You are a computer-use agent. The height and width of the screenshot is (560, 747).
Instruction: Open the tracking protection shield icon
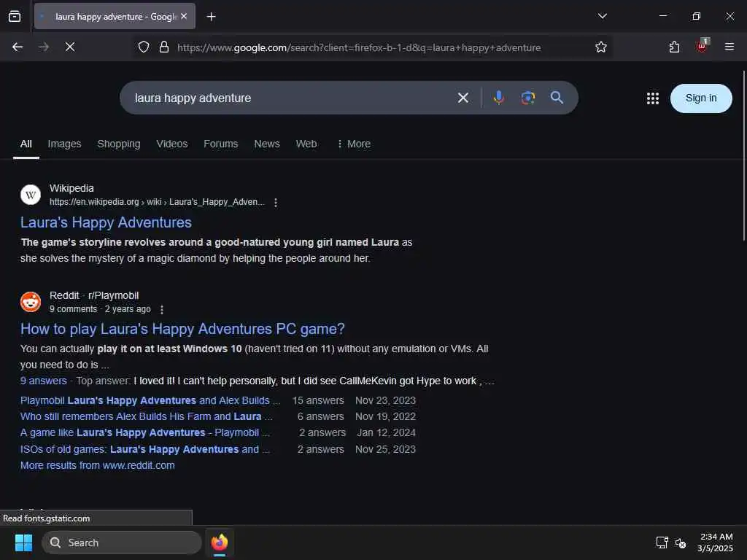coord(144,47)
